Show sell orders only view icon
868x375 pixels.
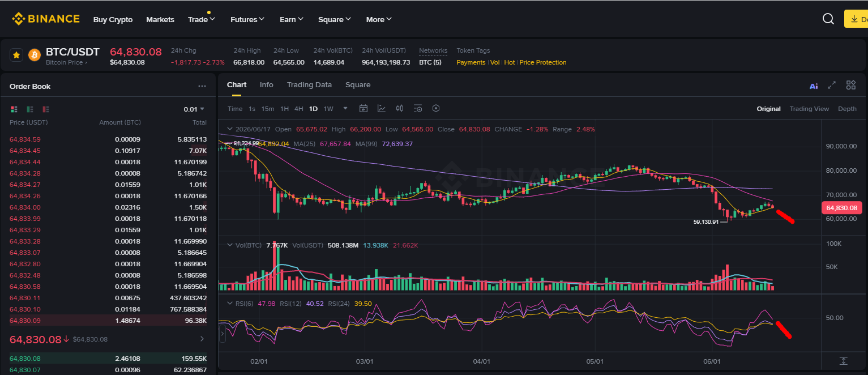[x=46, y=109]
